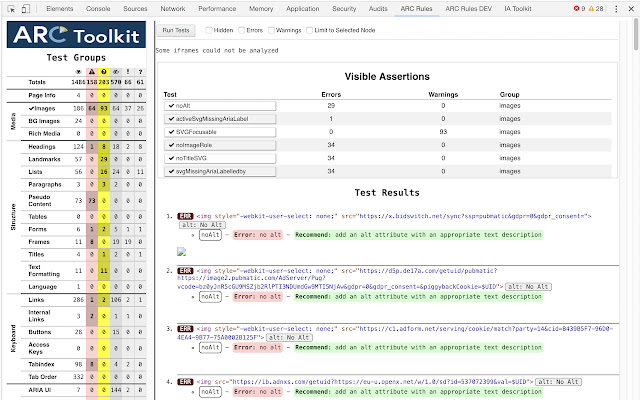640x400 pixels.
Task: Click the ERR badge on result 2
Action: point(185,271)
